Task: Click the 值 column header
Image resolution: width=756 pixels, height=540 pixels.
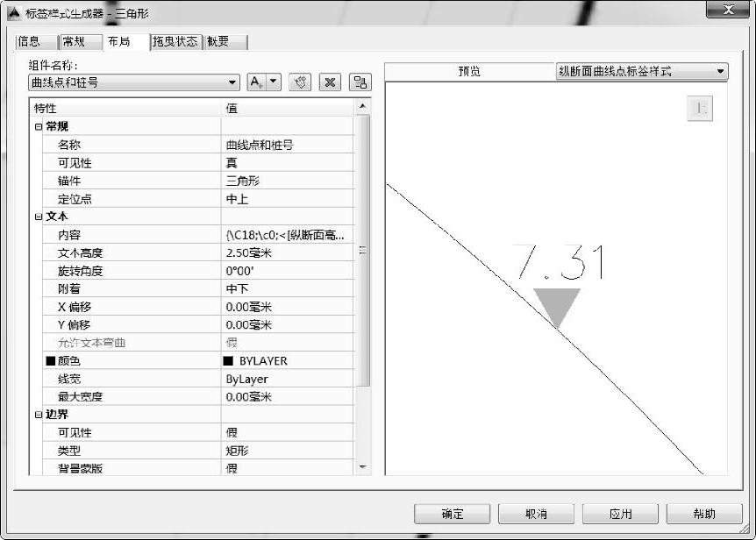Action: pyautogui.click(x=288, y=109)
